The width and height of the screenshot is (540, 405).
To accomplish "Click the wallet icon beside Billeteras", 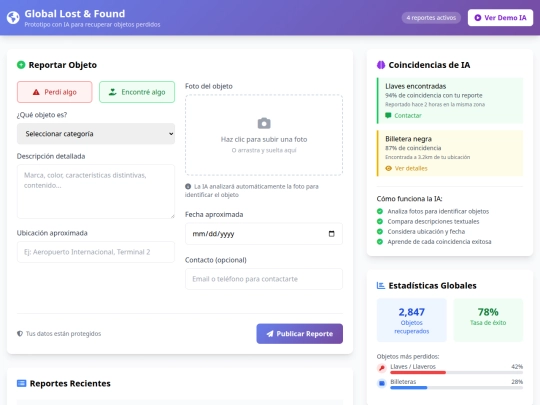I will [382, 383].
